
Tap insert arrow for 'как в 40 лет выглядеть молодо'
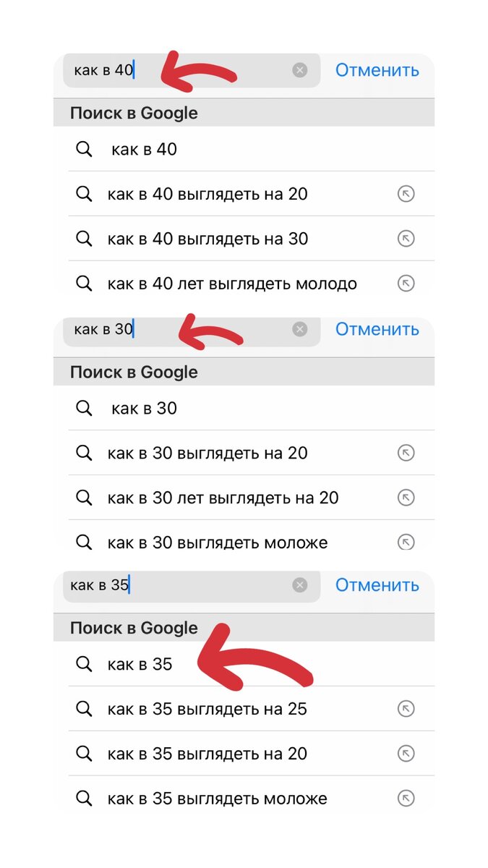coord(406,283)
